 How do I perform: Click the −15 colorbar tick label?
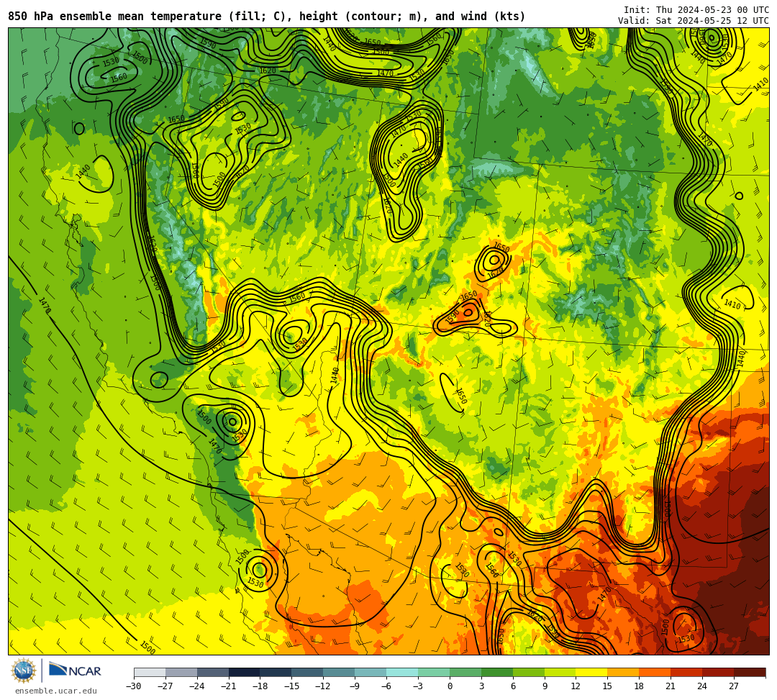coord(292,686)
